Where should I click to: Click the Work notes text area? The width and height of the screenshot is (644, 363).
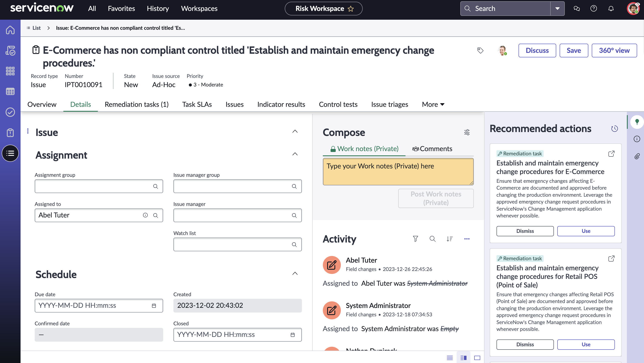click(398, 171)
